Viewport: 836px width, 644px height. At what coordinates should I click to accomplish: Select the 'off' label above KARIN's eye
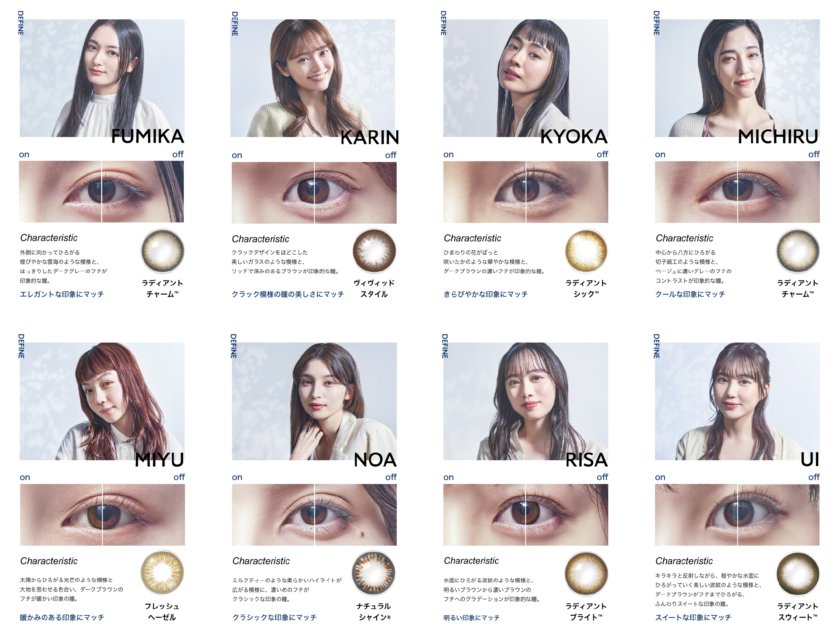point(391,155)
